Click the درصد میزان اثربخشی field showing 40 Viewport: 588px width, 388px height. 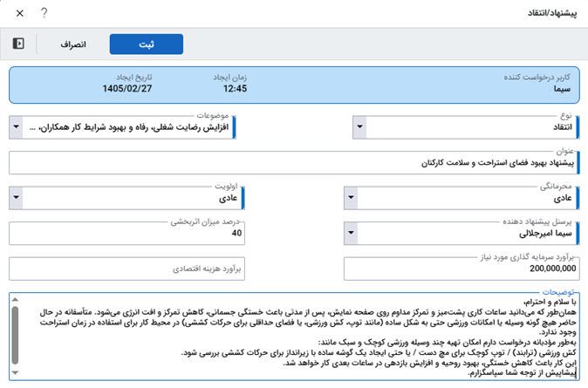pos(126,233)
